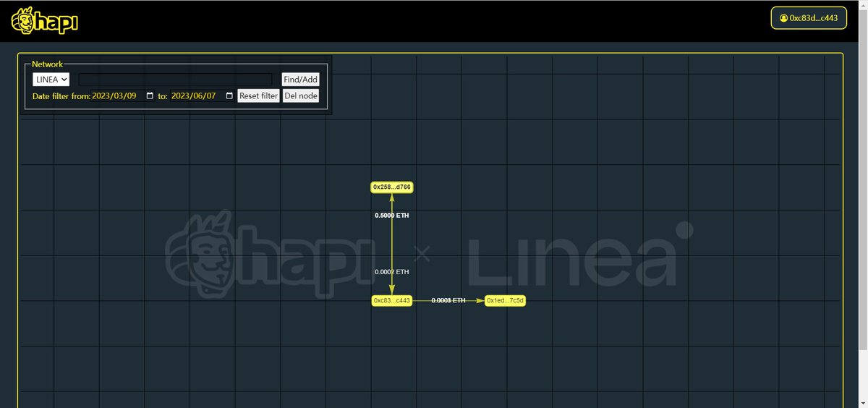Select the 0x1ed...7c5d graph node
Screen dimensions: 868x408
pyautogui.click(x=505, y=301)
